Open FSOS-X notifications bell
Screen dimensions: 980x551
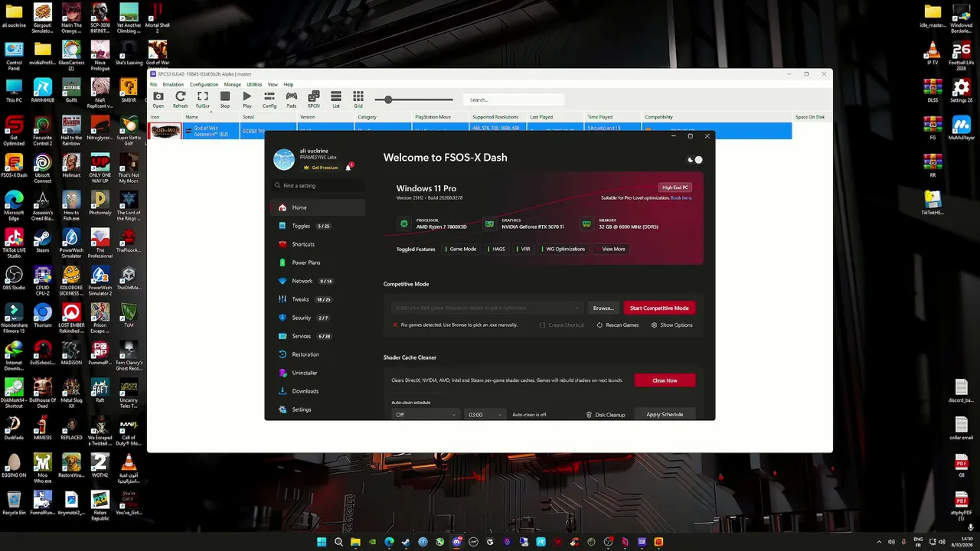(x=348, y=167)
